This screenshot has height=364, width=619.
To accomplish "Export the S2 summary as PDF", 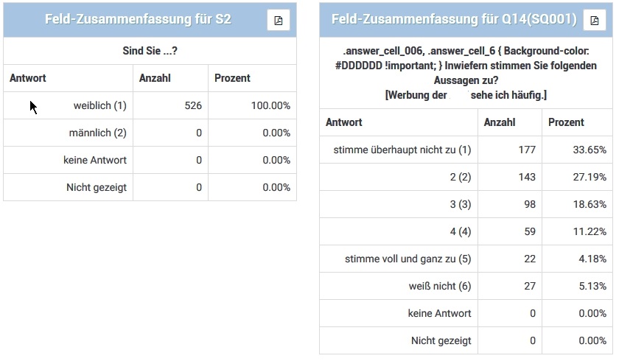I will point(279,20).
